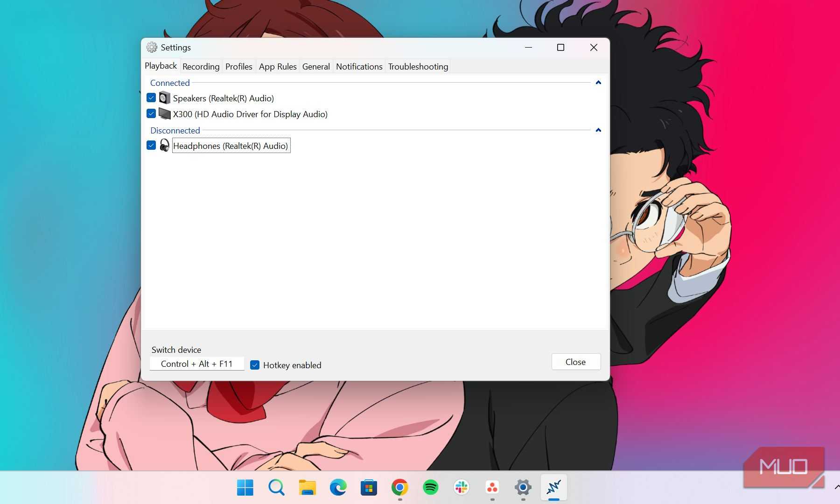
Task: Go to the App Rules tab
Action: (x=278, y=66)
